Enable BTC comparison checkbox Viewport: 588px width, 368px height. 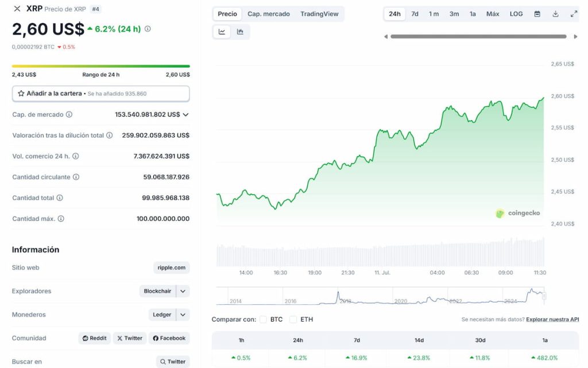click(263, 319)
